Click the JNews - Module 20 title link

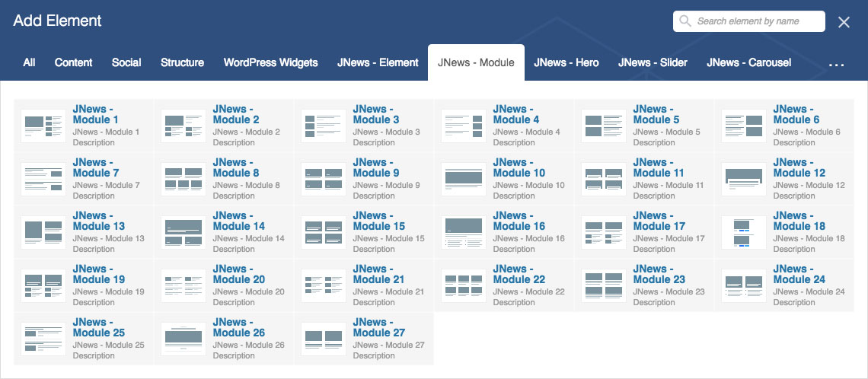click(x=238, y=274)
